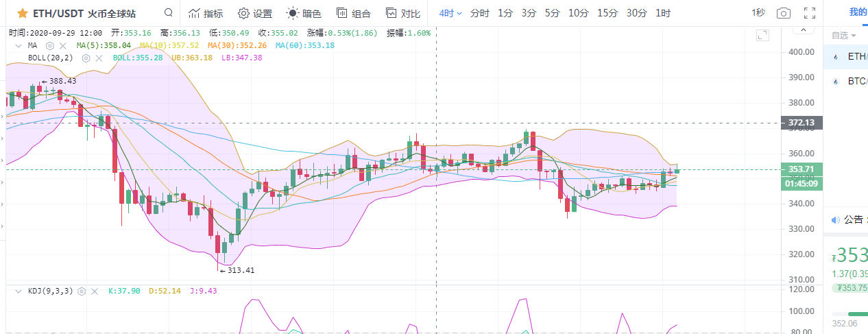Collapse the MA indicator legend
Image resolution: width=868 pixels, height=334 pixels.
click(19, 45)
